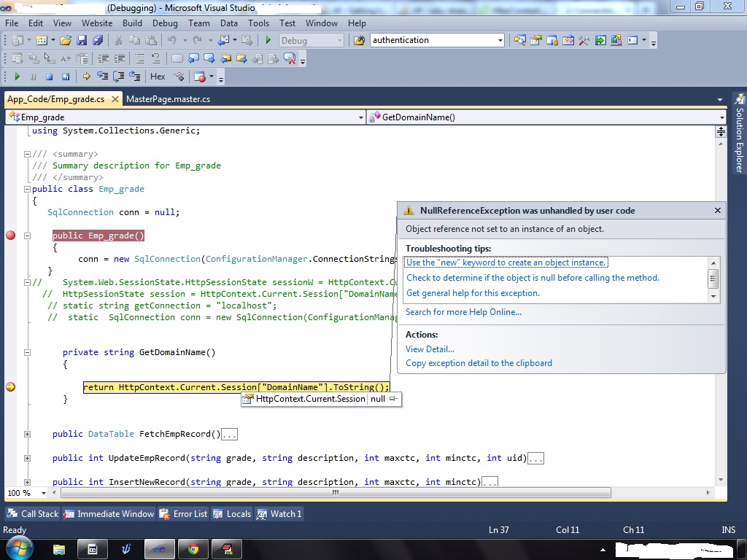The image size is (747, 560).
Task: Open the Toolbox hammer and wrench icon
Action: pos(584,41)
